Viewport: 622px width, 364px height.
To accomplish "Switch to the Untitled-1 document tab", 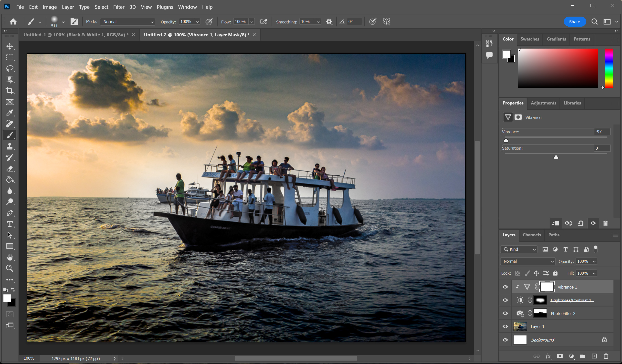I will point(76,35).
